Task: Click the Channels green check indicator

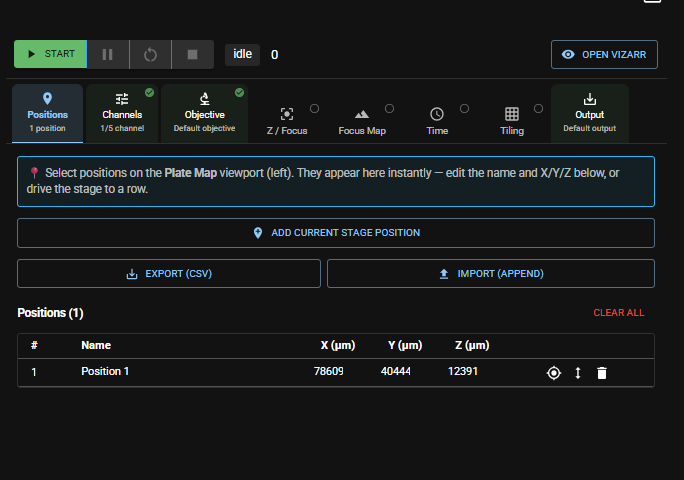Action: click(x=149, y=93)
